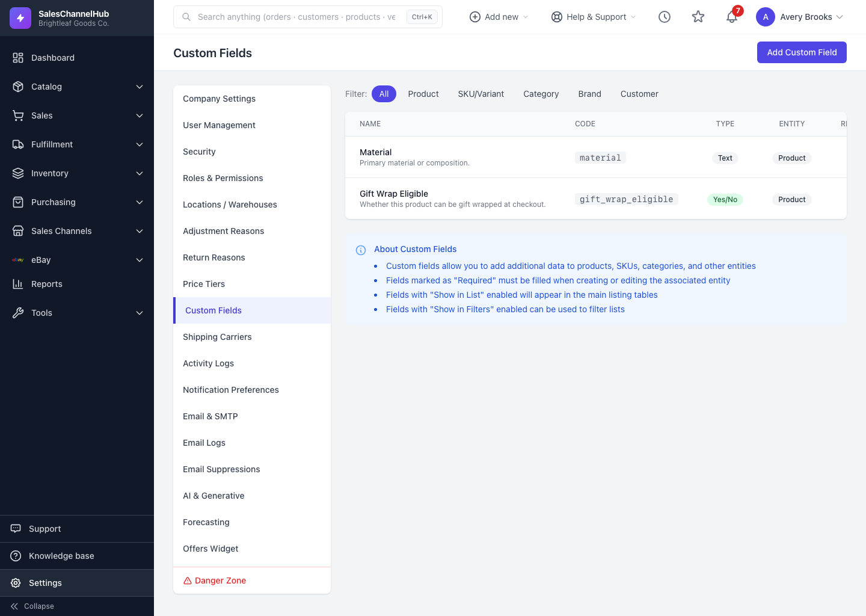The height and width of the screenshot is (616, 866).
Task: Filter by SKU/Variant
Action: (481, 94)
